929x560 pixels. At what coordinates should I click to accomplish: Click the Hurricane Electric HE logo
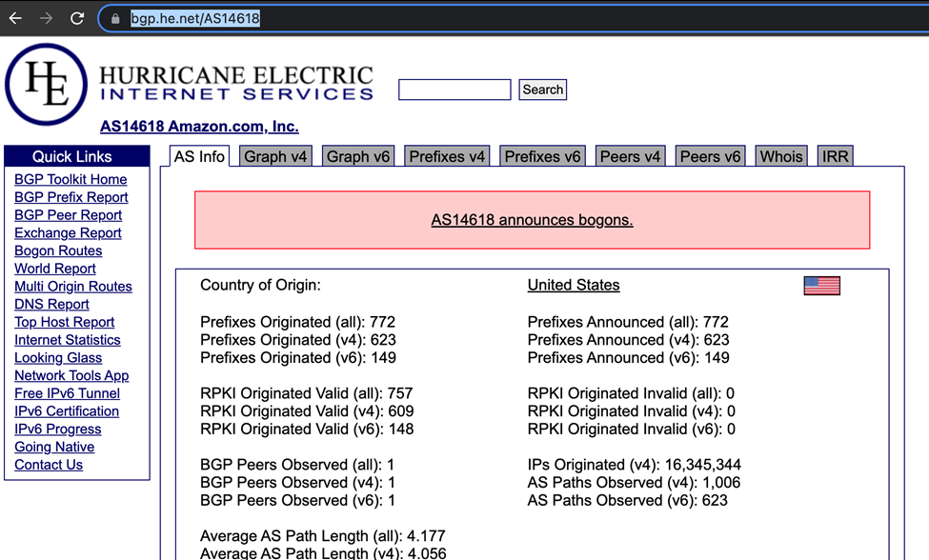tap(47, 84)
